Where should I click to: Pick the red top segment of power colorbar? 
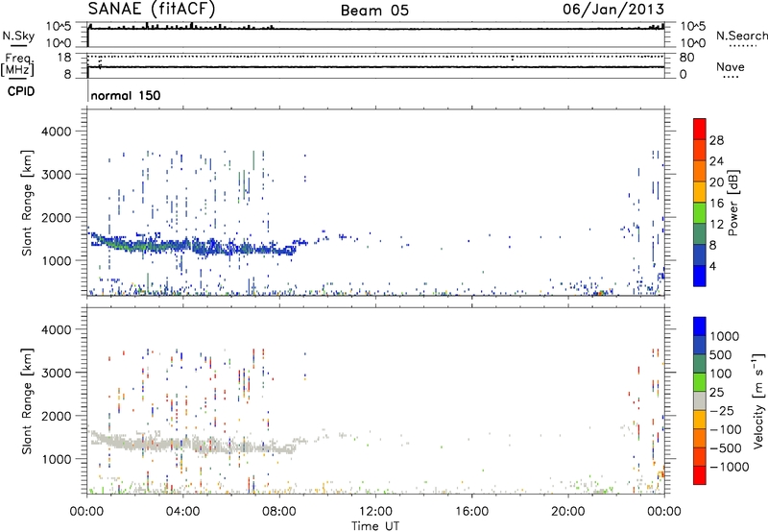tap(700, 129)
